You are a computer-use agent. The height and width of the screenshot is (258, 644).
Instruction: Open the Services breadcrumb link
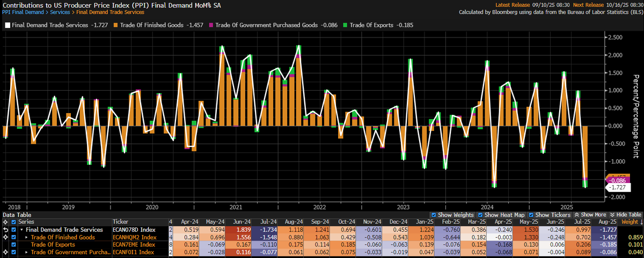pos(60,12)
